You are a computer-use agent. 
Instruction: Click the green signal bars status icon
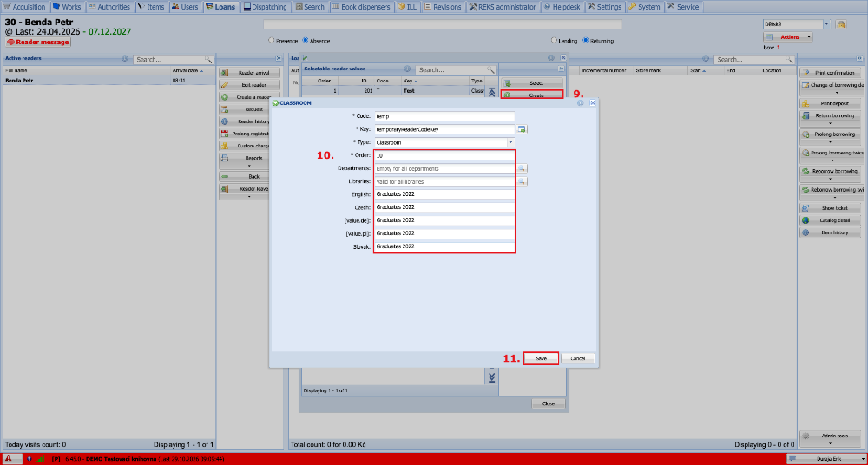[41, 458]
